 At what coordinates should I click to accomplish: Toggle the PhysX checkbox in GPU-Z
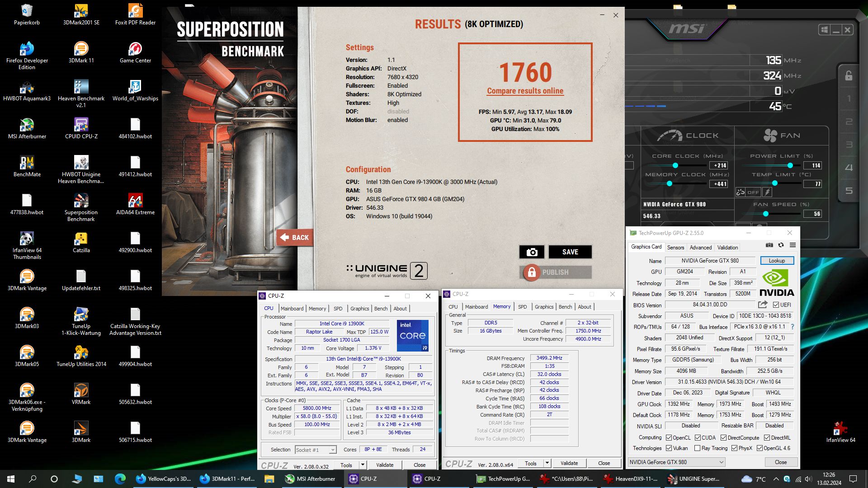tap(734, 448)
